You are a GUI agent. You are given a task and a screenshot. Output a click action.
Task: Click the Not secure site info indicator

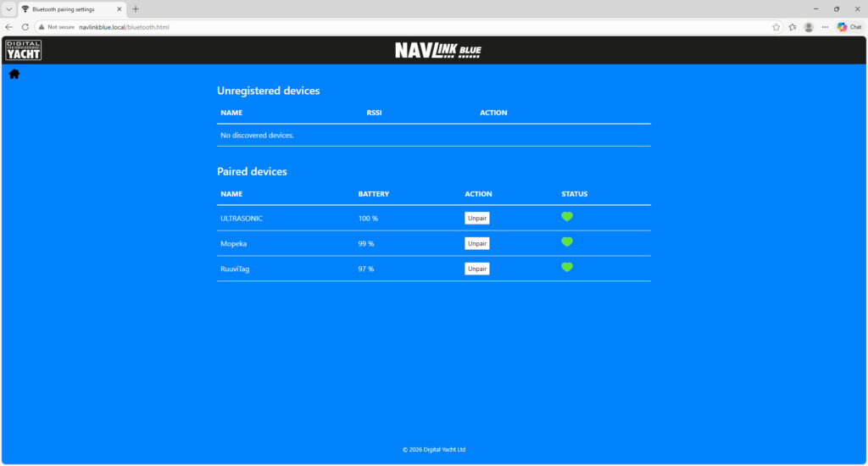(55, 27)
